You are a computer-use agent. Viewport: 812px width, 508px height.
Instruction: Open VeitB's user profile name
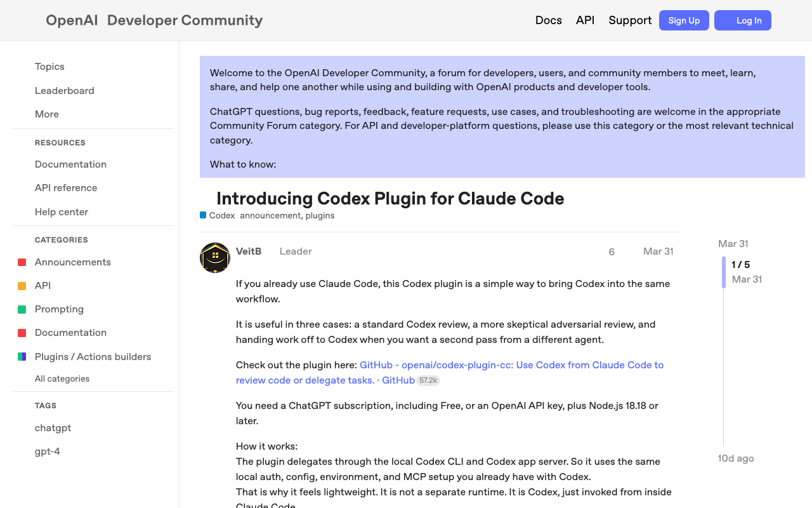pyautogui.click(x=249, y=251)
